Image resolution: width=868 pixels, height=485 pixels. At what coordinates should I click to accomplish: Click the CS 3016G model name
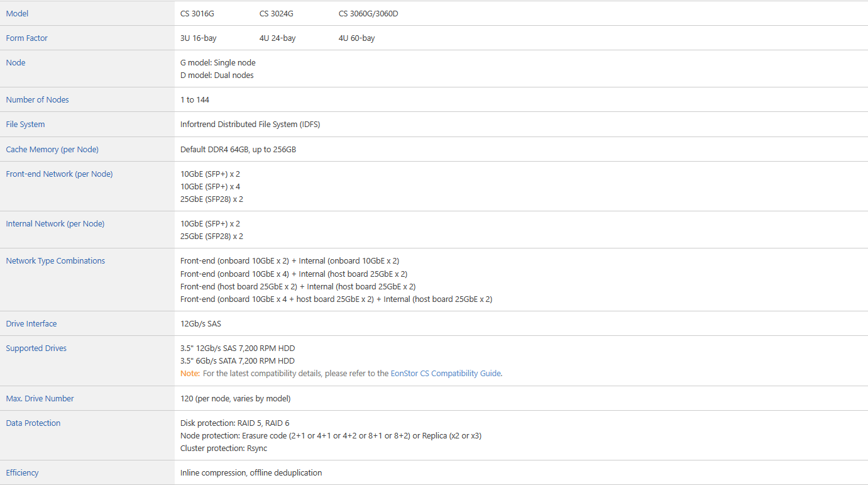click(197, 13)
